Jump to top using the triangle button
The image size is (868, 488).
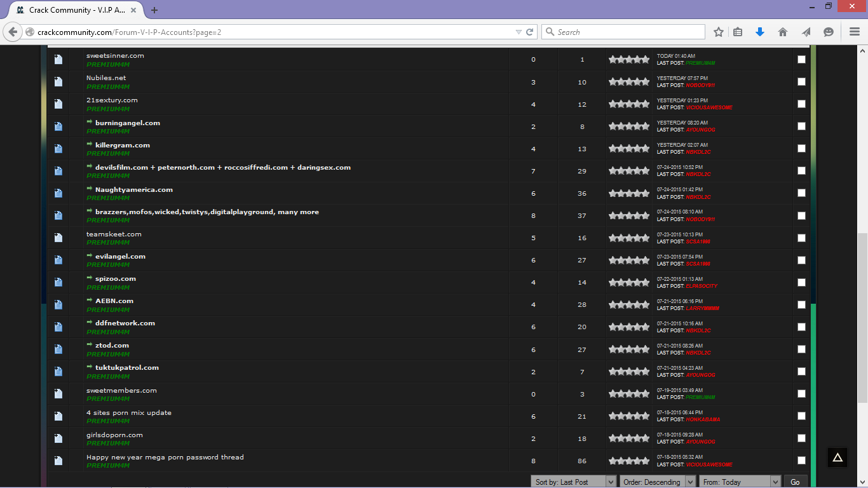coord(837,457)
